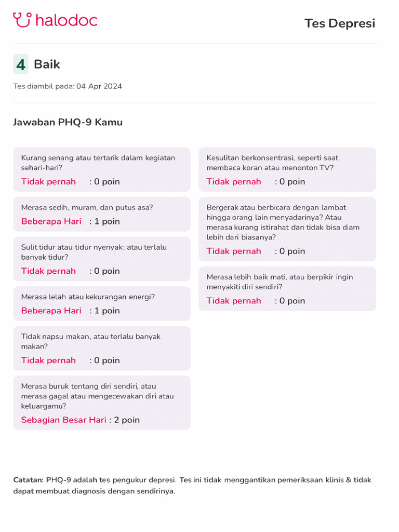Click 'Tidak pernah' under the berkonsentrasi question
Viewport: 399px width, 532px height.
(234, 182)
